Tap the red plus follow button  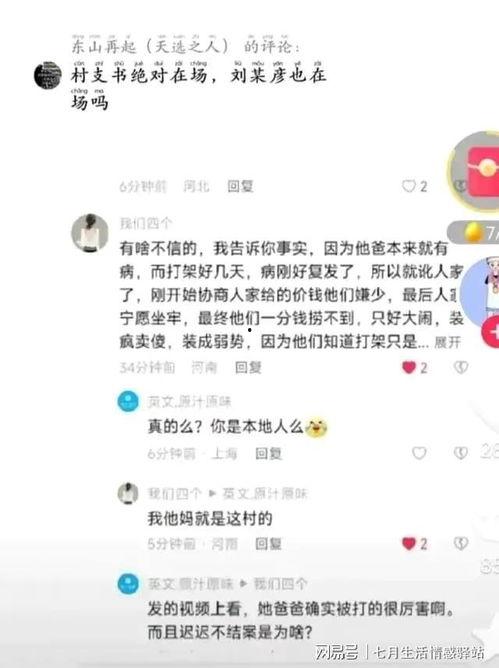click(491, 331)
